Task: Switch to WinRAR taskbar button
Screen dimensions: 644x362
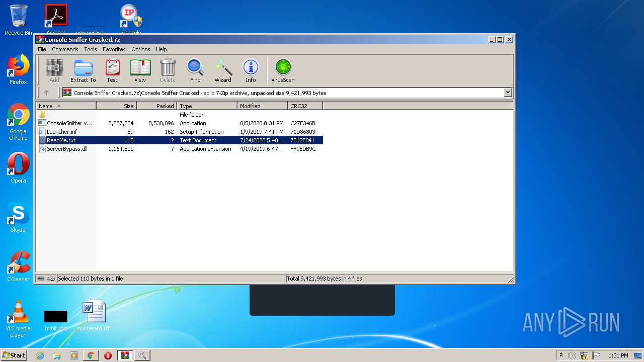Action: [x=125, y=355]
